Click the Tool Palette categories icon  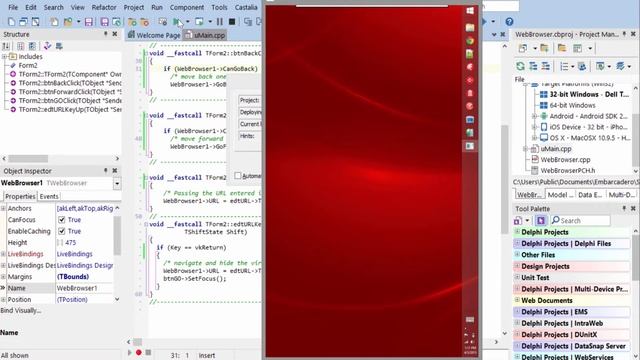click(x=518, y=220)
